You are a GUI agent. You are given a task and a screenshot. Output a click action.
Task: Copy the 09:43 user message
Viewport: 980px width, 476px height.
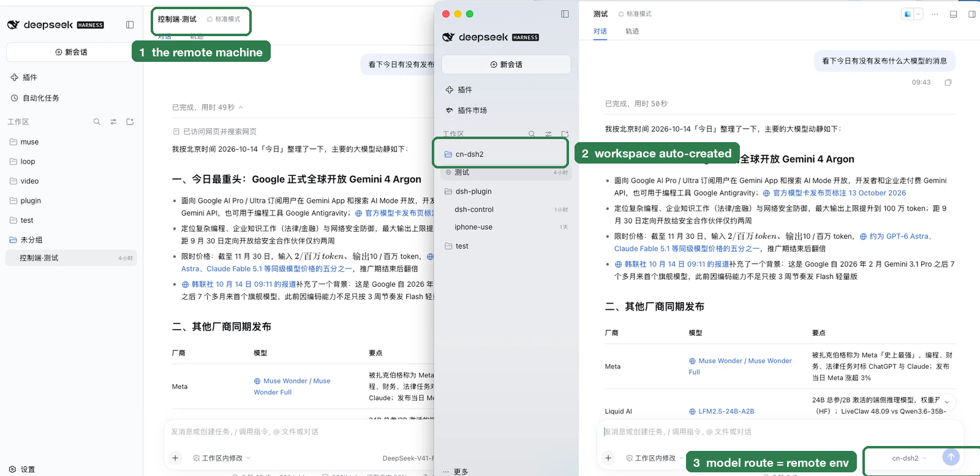pyautogui.click(x=948, y=82)
